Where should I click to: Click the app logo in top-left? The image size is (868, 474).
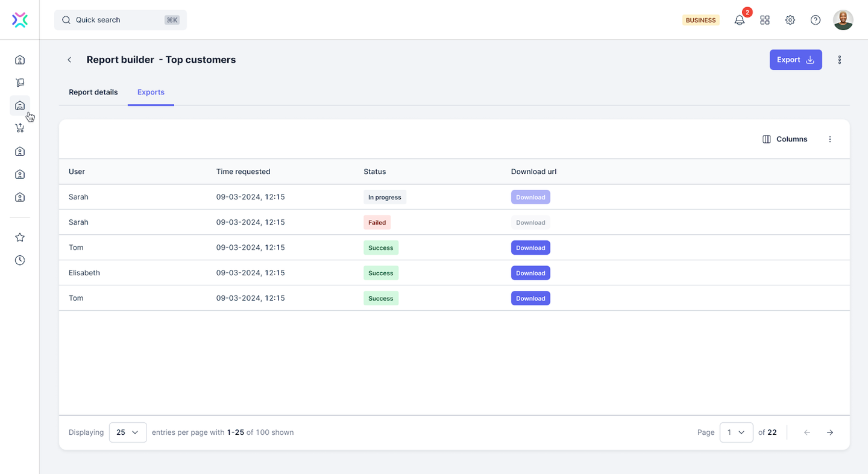[20, 20]
